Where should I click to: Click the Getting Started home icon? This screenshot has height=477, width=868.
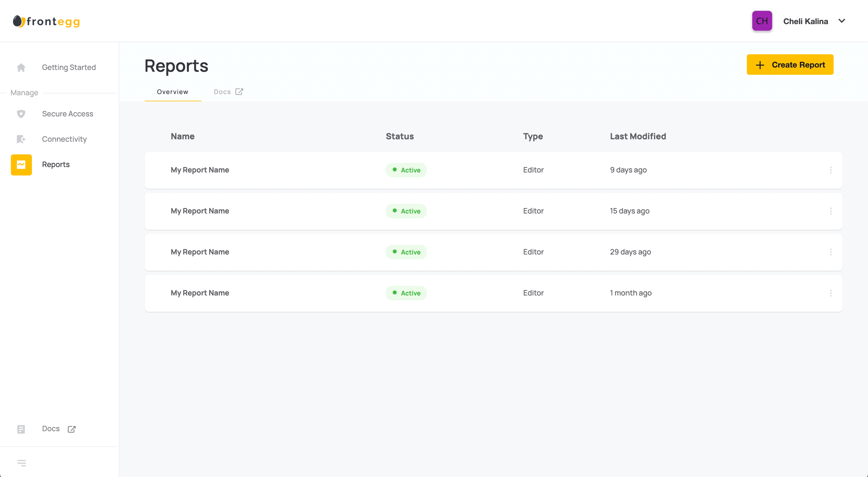[21, 68]
